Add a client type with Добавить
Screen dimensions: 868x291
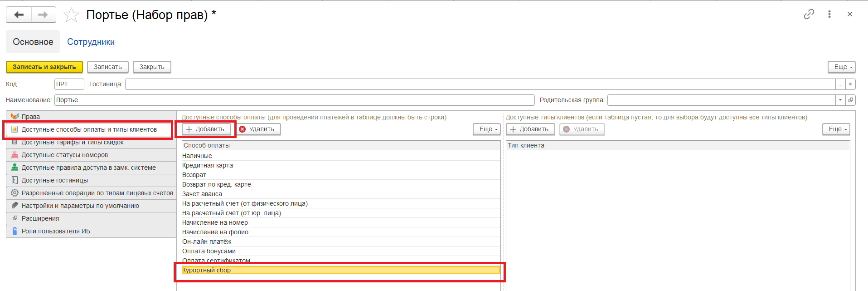pyautogui.click(x=530, y=129)
